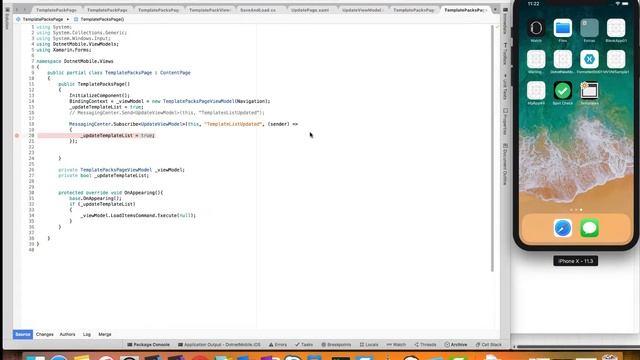Select the Authors view tab
640x360 pixels.
(67, 334)
